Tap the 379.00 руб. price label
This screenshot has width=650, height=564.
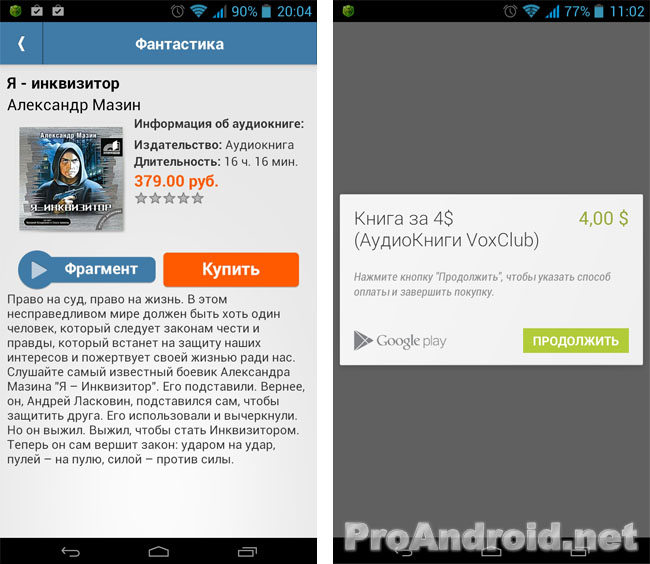pos(176,181)
